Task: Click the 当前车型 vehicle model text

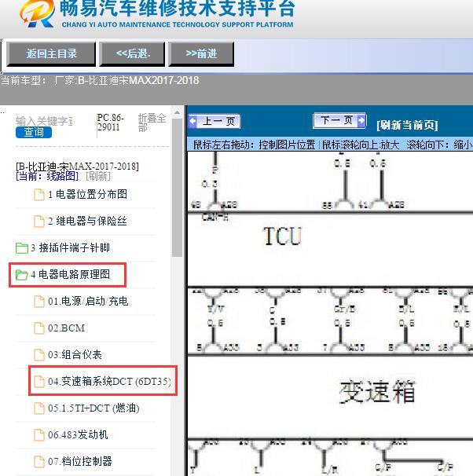Action: [x=100, y=81]
